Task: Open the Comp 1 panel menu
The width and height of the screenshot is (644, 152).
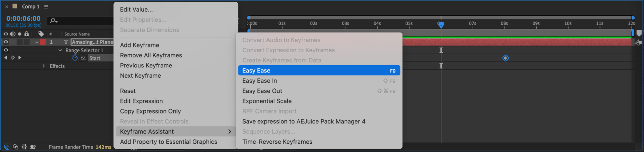Action: coord(46,6)
